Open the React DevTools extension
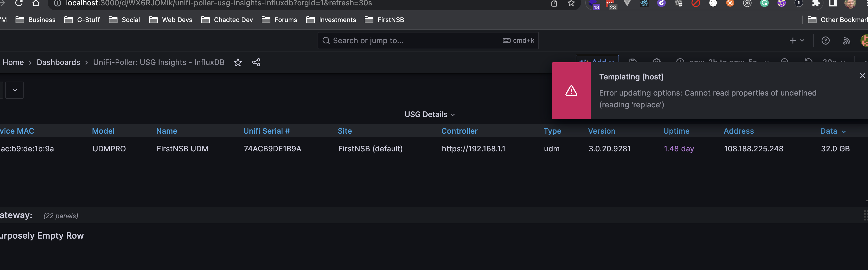 tap(644, 4)
